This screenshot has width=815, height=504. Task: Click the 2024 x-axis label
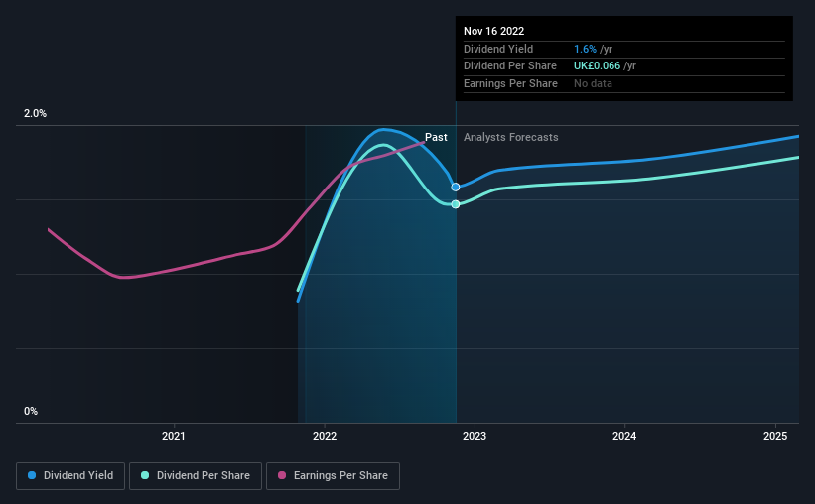(624, 436)
